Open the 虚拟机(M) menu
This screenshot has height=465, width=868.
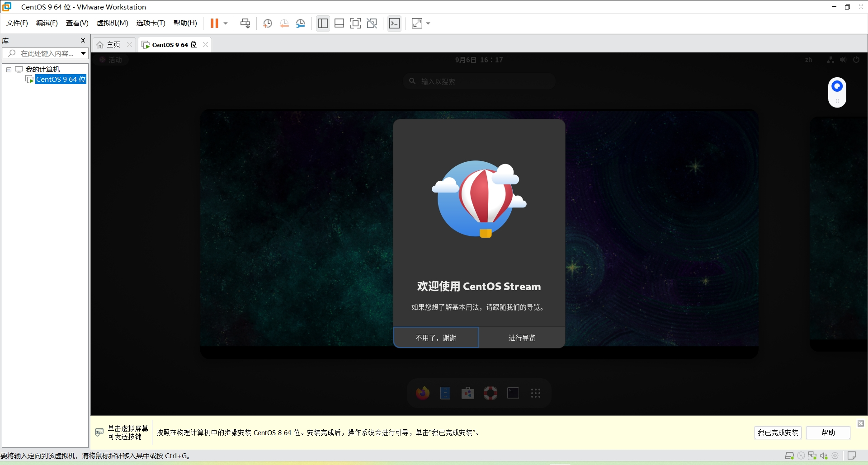[x=113, y=23]
